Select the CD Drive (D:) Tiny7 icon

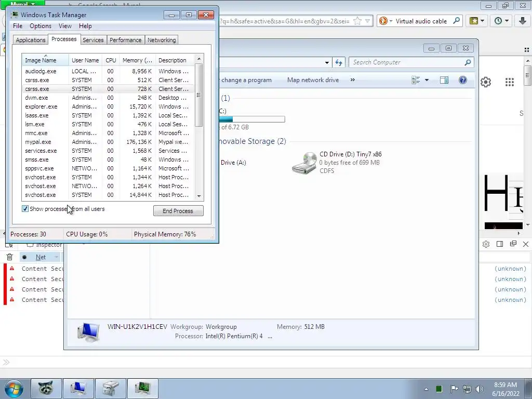(x=304, y=163)
